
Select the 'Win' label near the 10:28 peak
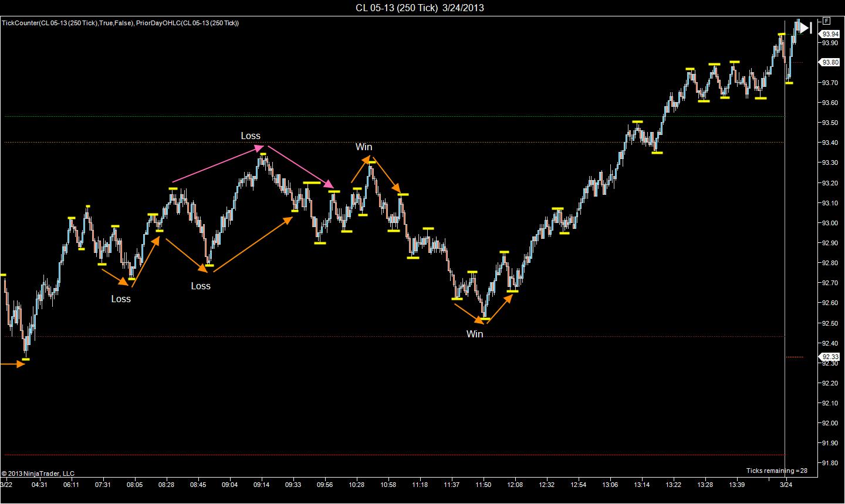[364, 147]
